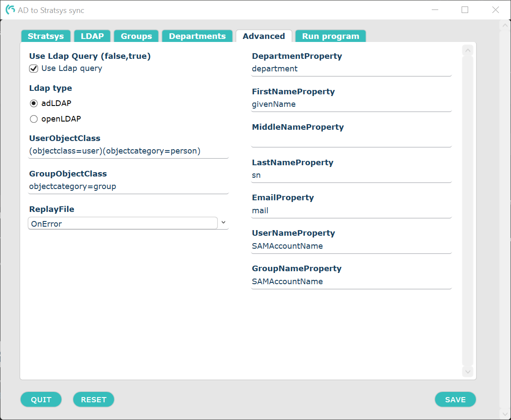
Task: Click the "AD to Stratsys sync" window title
Action: pos(51,10)
